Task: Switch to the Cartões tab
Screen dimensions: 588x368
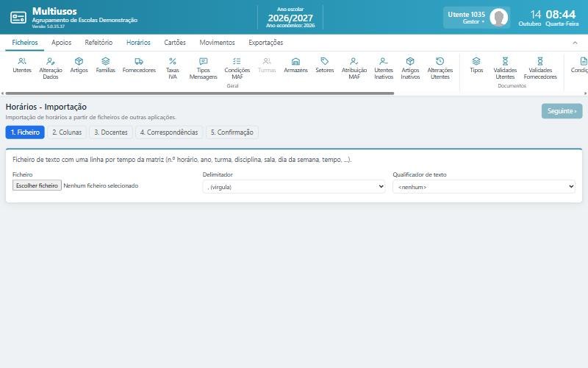Action: pos(175,43)
